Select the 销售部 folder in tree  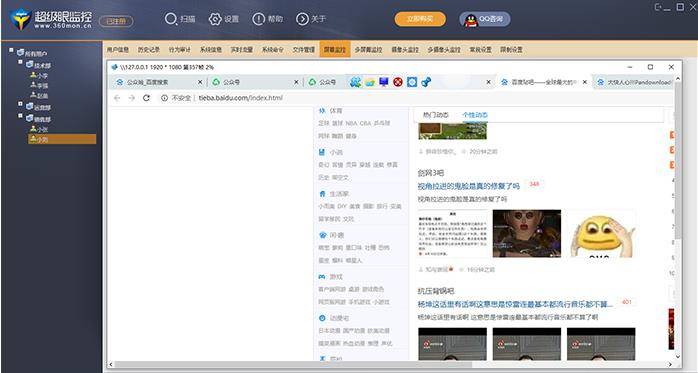coord(39,119)
